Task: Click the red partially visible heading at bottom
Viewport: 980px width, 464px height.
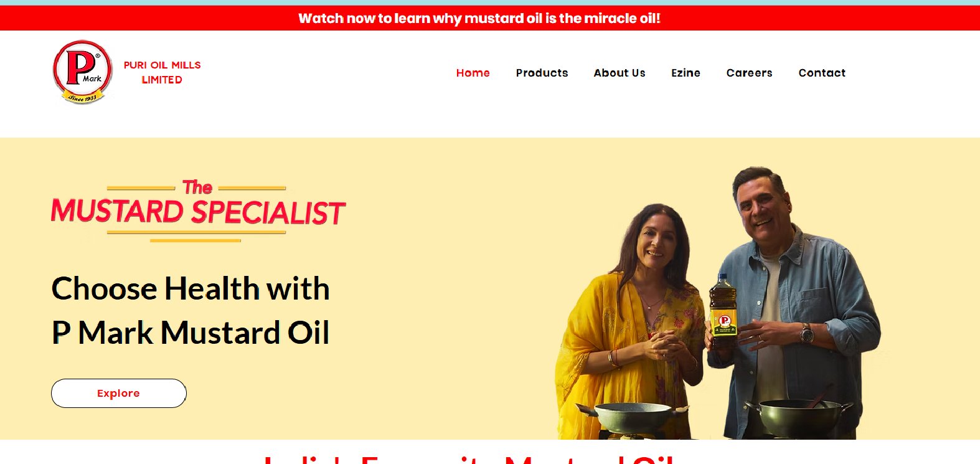Action: click(x=470, y=459)
